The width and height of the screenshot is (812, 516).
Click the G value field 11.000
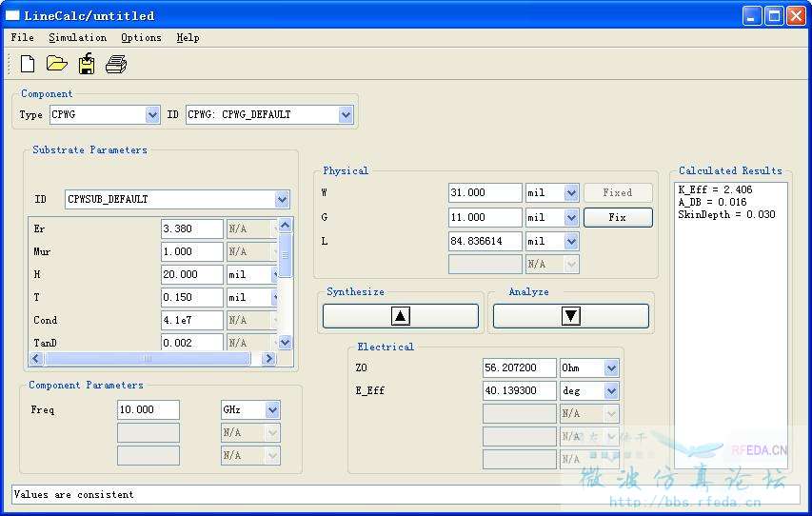click(485, 218)
